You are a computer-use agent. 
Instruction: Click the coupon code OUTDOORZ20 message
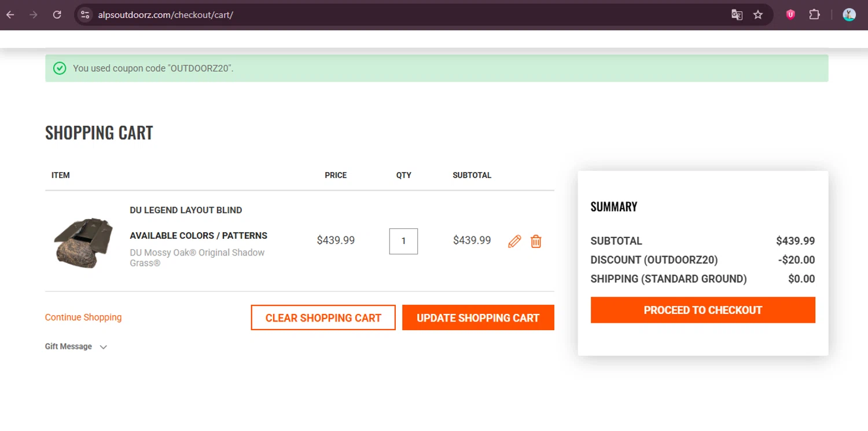point(153,68)
